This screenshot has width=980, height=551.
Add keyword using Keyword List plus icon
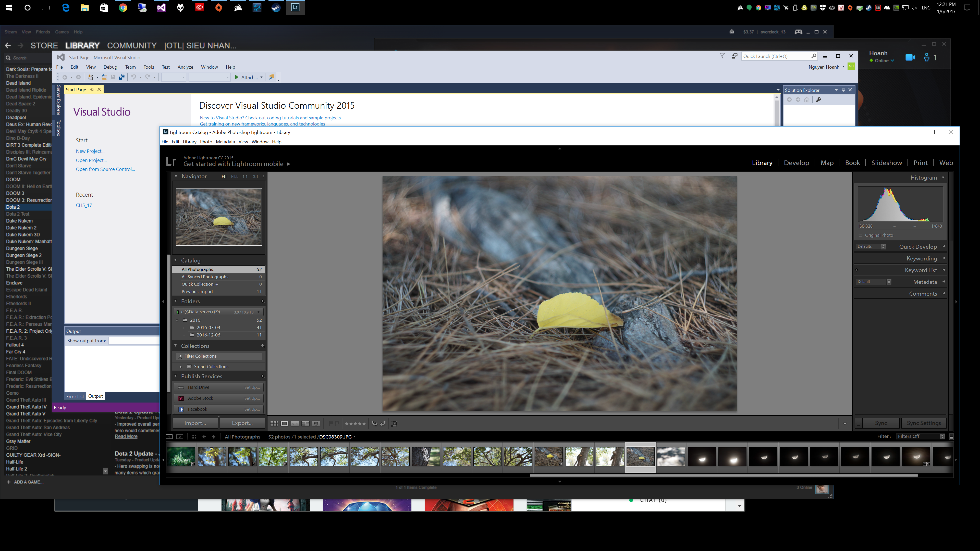click(857, 270)
